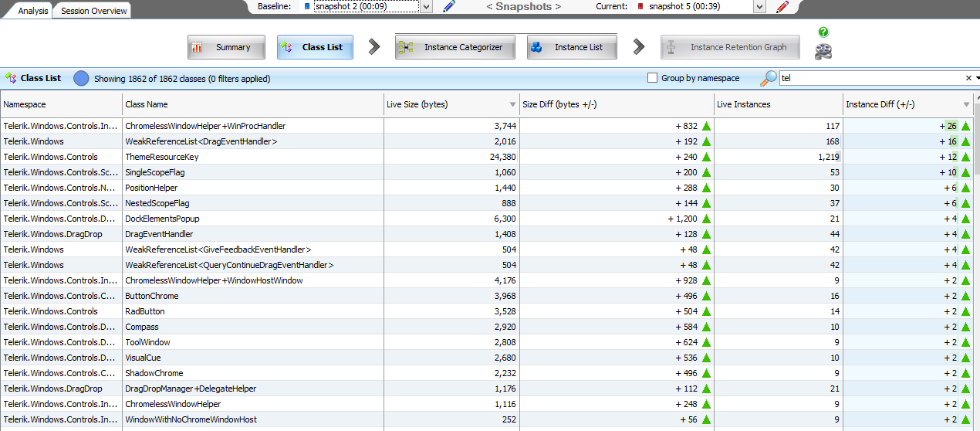Sort by the Size Diff (bytes +/-) column
The image size is (980, 431).
[617, 104]
